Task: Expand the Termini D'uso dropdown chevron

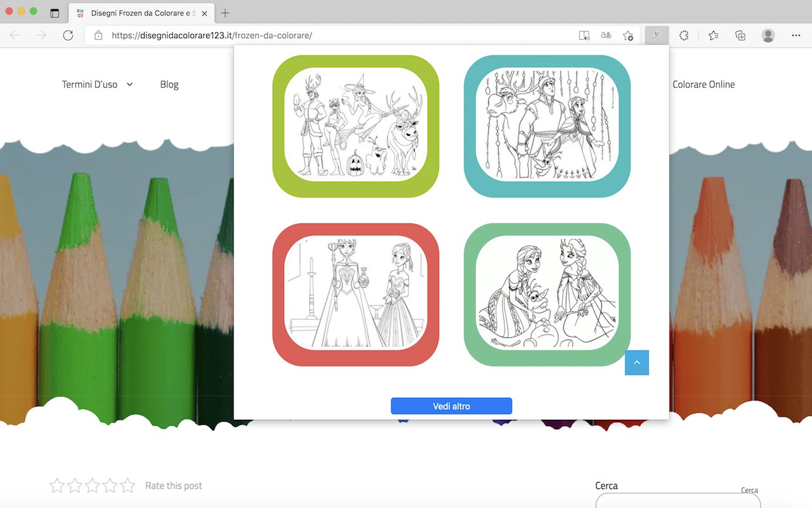Action: click(x=130, y=84)
